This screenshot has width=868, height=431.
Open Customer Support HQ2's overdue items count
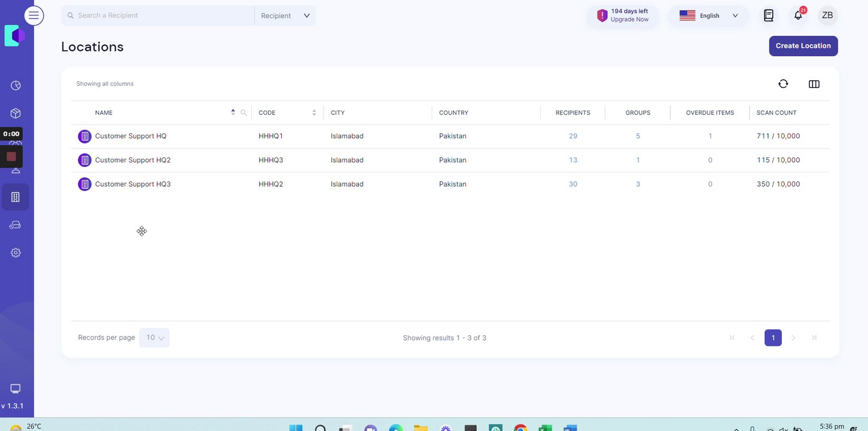(x=710, y=160)
